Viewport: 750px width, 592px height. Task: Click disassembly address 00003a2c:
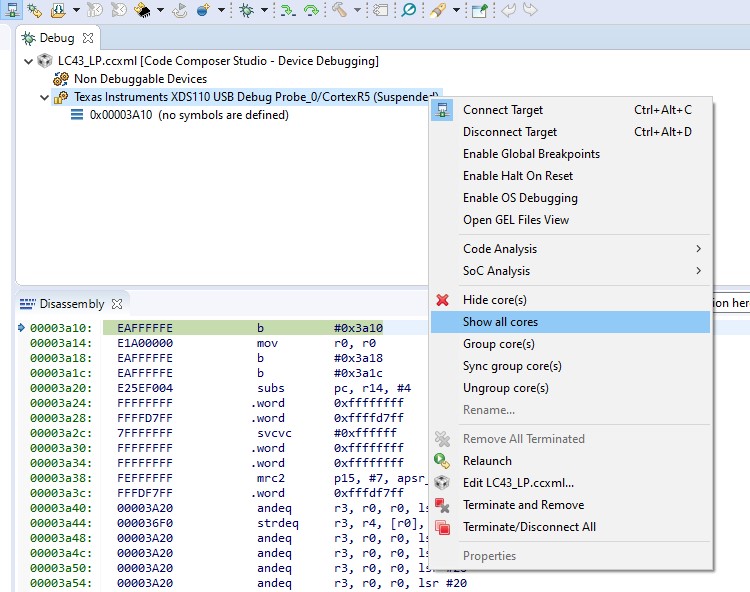61,433
